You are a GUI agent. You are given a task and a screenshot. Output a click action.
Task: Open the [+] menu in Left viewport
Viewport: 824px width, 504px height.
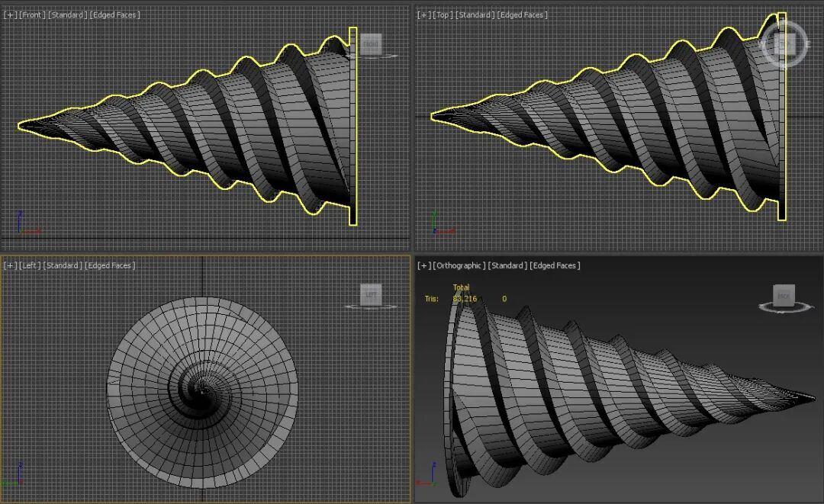[x=10, y=265]
